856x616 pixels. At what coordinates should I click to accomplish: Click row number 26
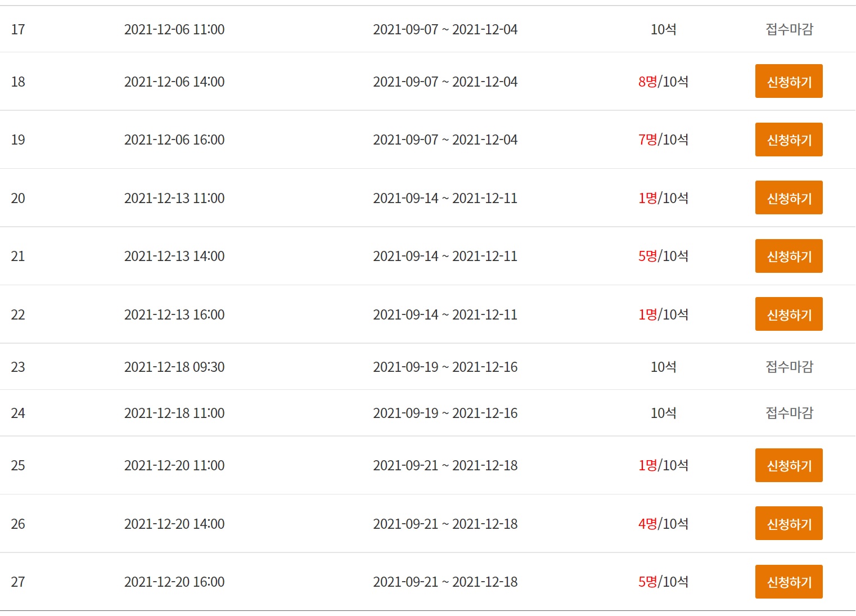pyautogui.click(x=18, y=524)
